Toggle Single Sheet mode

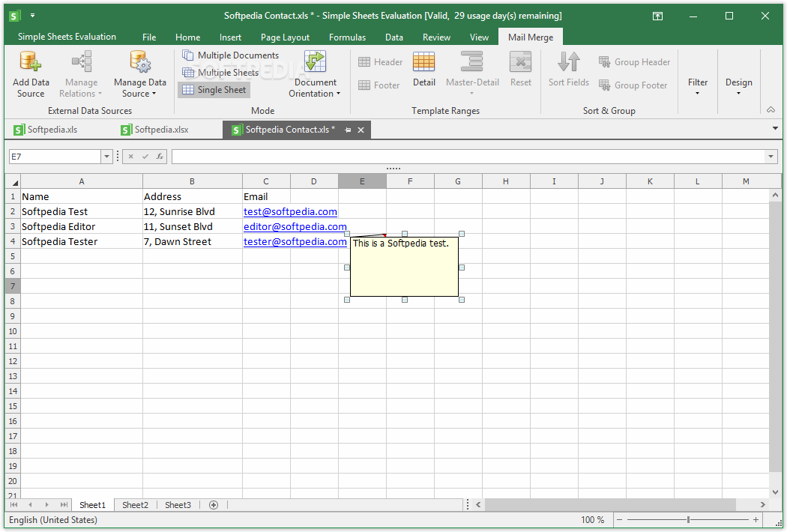click(214, 90)
